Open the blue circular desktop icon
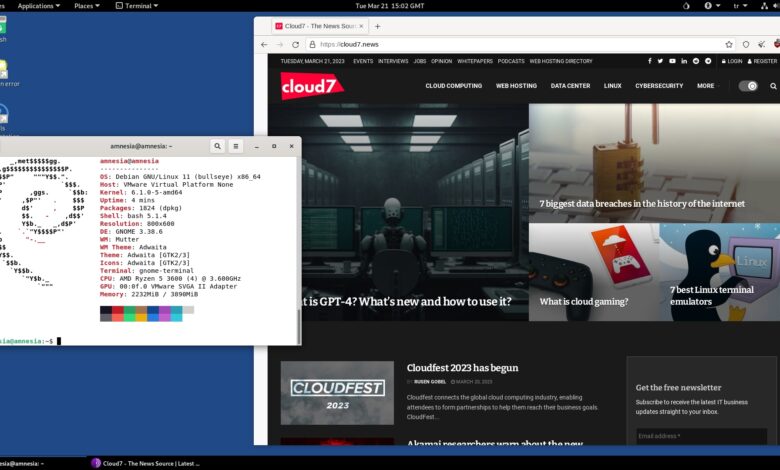This screenshot has height=470, width=780. (4, 113)
